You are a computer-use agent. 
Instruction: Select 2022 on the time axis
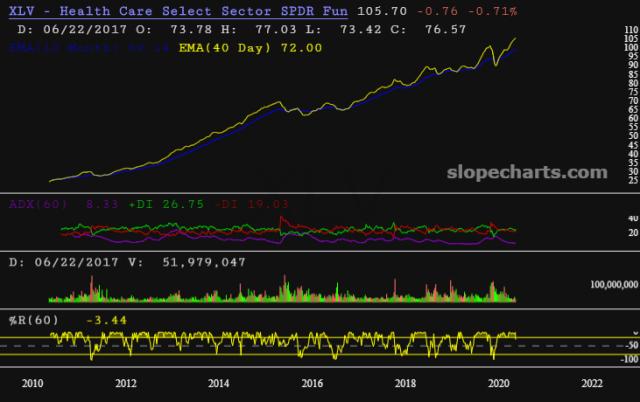coord(592,382)
